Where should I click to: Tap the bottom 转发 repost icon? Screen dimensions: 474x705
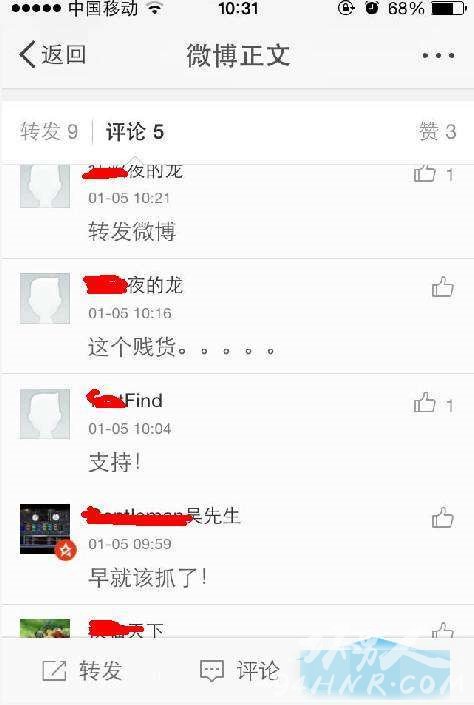point(54,670)
